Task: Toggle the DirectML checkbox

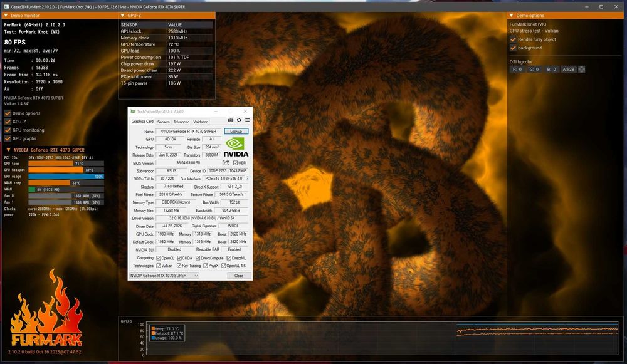Action: pos(229,258)
